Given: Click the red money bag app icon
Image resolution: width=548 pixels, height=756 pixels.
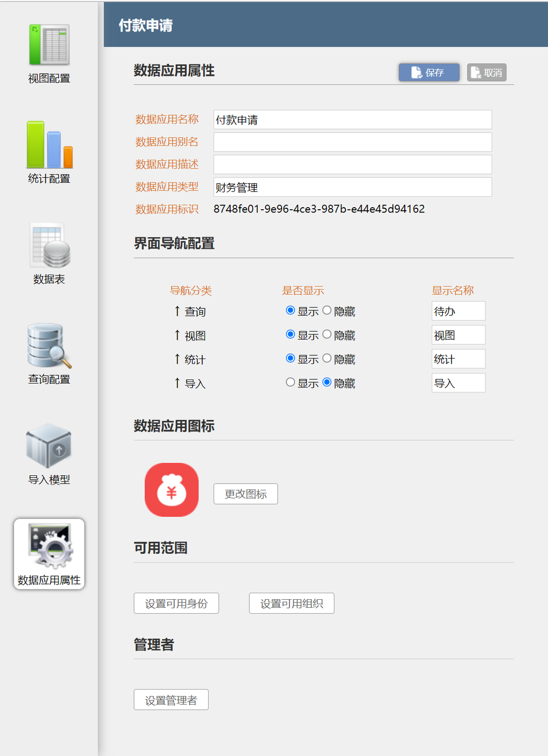Looking at the screenshot, I should click(x=171, y=490).
